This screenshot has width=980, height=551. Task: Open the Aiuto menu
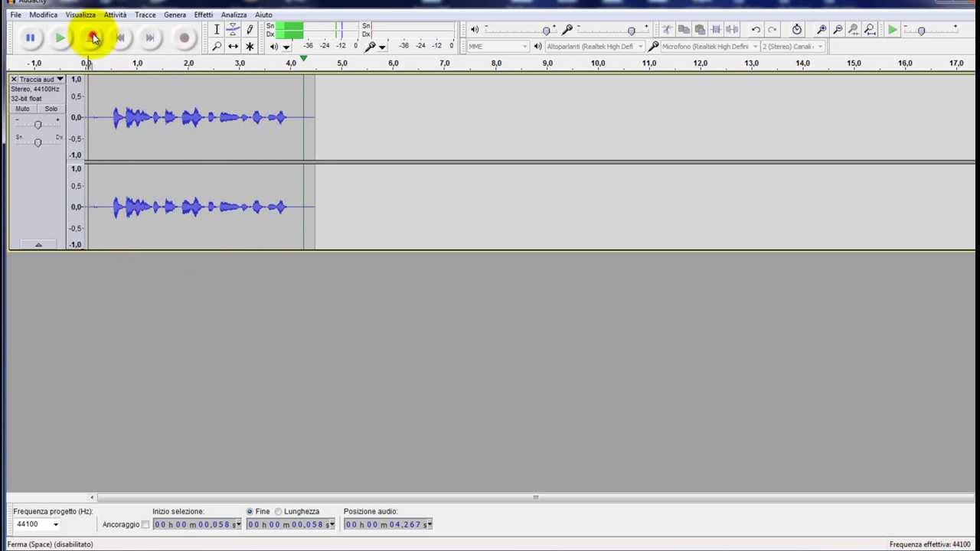263,15
